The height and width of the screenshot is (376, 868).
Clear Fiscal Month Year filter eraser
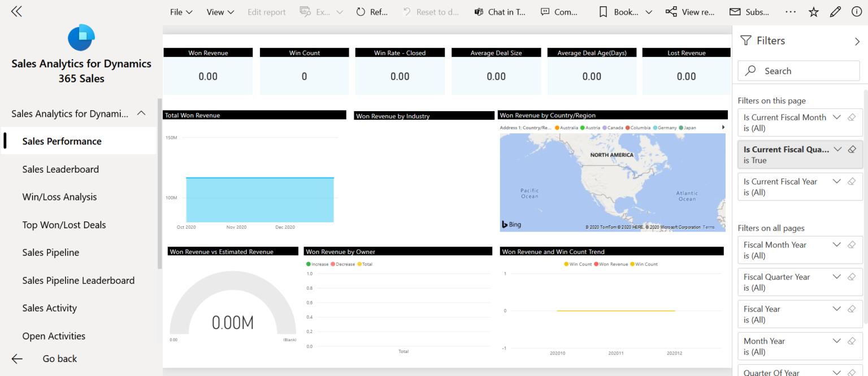tap(852, 245)
